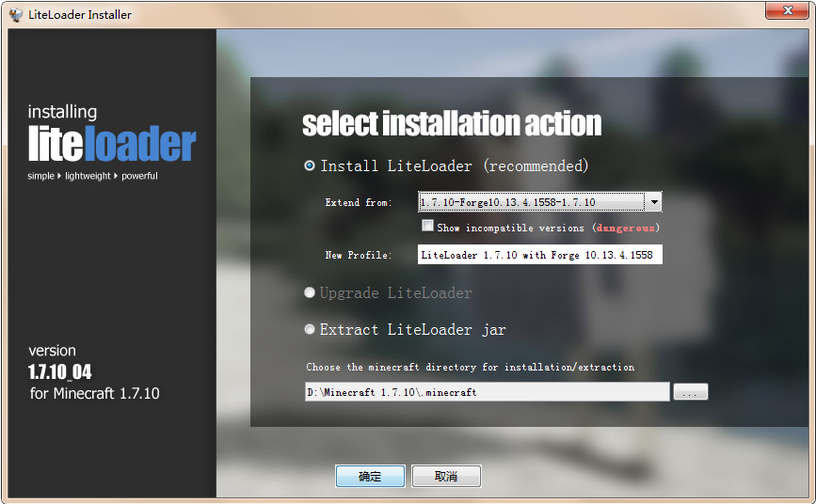This screenshot has height=504, width=816.
Task: Click the version 1.7.10_04 text
Action: click(60, 372)
